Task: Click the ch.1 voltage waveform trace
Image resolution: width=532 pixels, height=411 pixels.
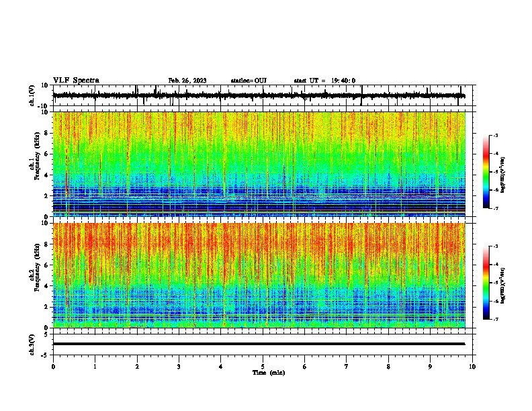Action: pyautogui.click(x=259, y=95)
